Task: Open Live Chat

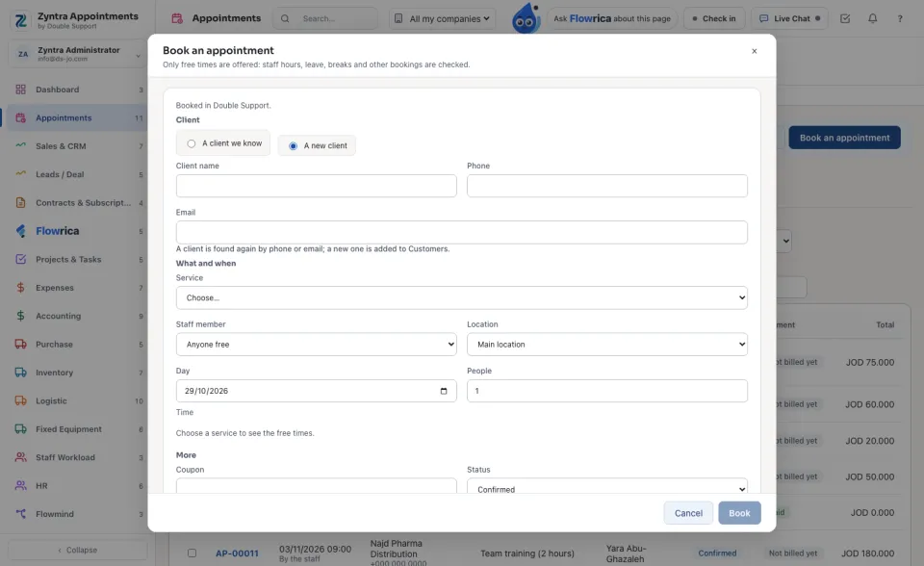Action: coord(789,19)
